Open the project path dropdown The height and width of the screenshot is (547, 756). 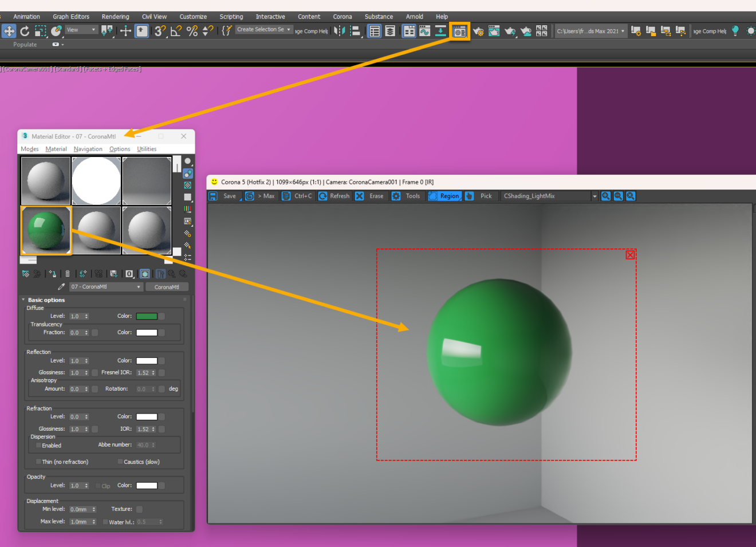click(x=591, y=31)
